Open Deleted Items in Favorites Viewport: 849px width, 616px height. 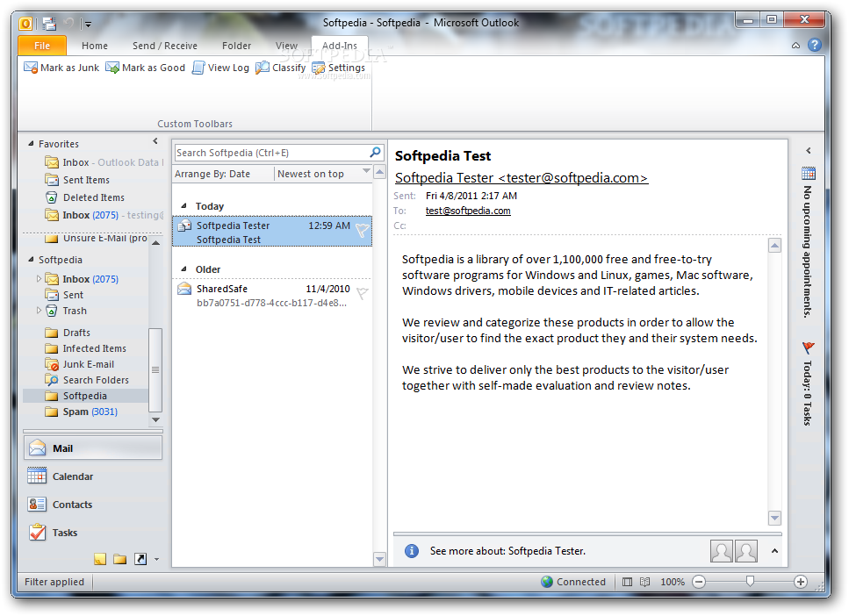coord(93,197)
